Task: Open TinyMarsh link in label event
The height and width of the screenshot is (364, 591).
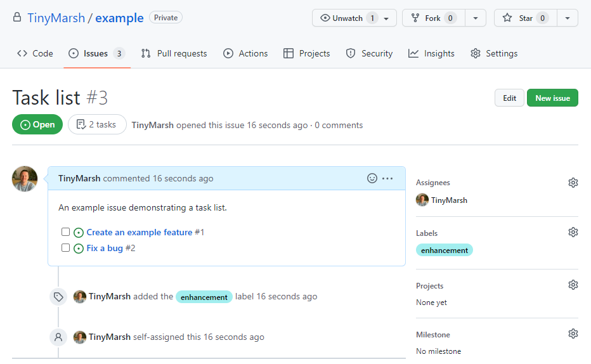Action: [x=110, y=297]
